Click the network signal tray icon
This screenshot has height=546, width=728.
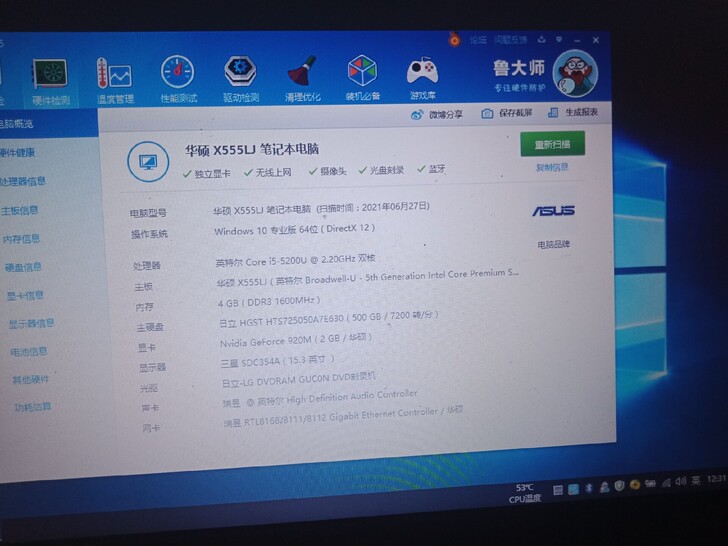pyautogui.click(x=666, y=483)
